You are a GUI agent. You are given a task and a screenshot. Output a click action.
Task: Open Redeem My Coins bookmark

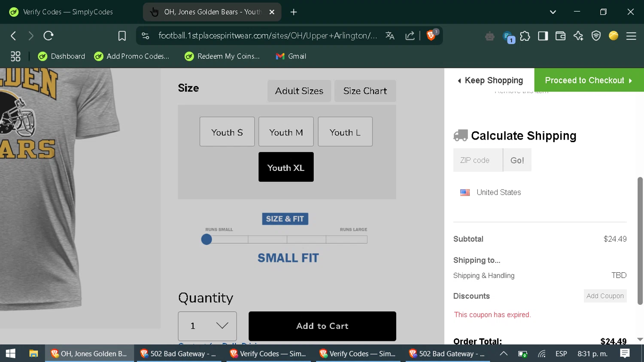pyautogui.click(x=222, y=56)
